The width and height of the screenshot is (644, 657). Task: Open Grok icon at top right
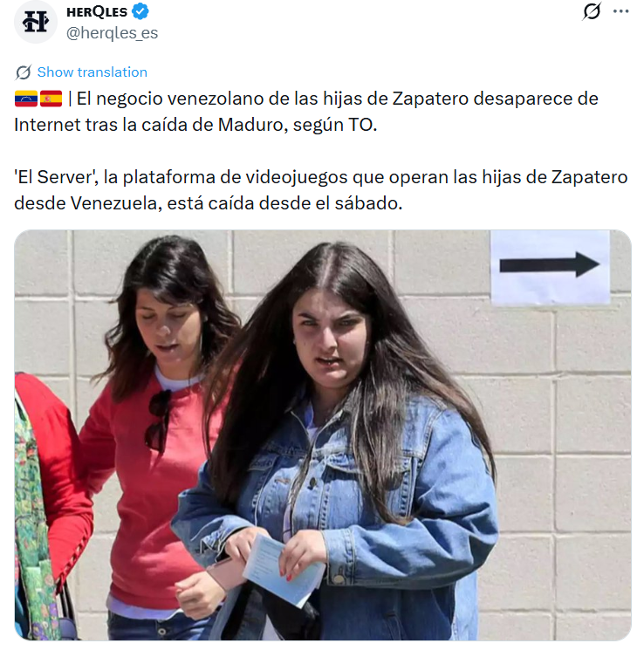592,11
